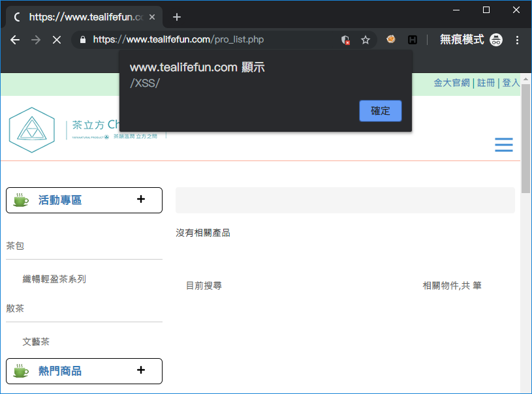Open the orange extension icon in toolbar
This screenshot has height=394, width=532.
391,39
